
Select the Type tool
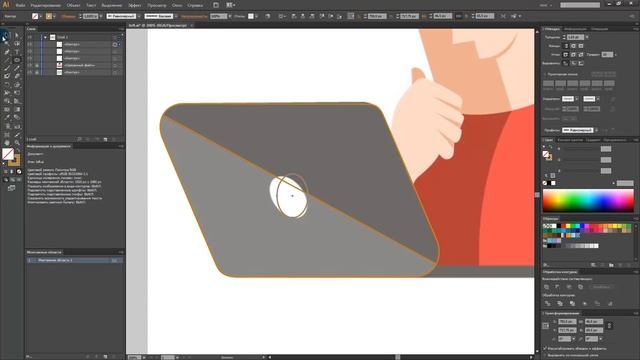pyautogui.click(x=17, y=52)
